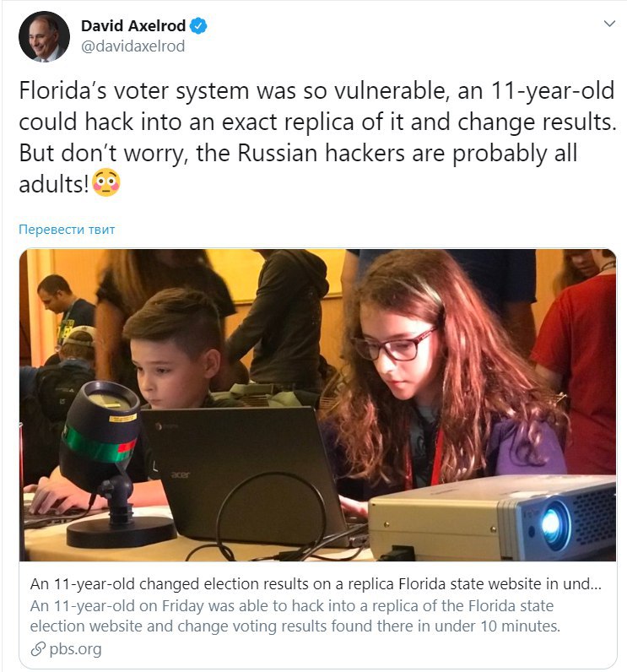Click the projector in the preview photo

point(493,518)
